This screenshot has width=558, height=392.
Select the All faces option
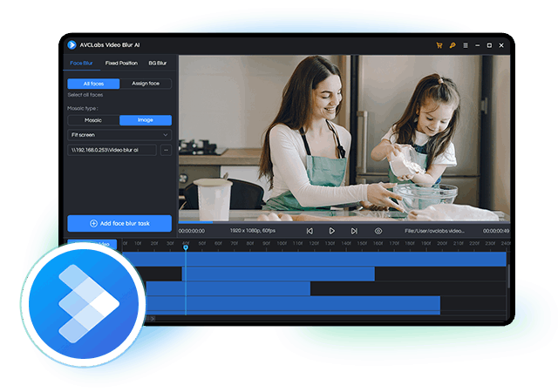[x=93, y=84]
